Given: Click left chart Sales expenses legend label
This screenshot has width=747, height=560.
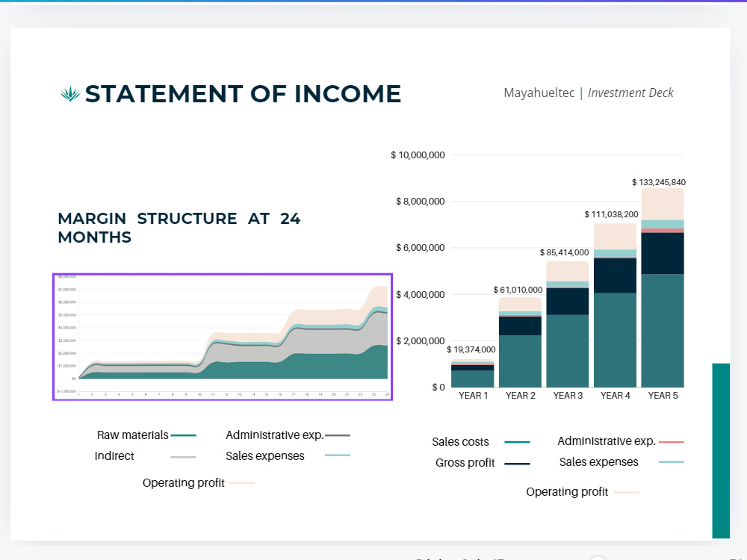Looking at the screenshot, I should click(x=265, y=455).
